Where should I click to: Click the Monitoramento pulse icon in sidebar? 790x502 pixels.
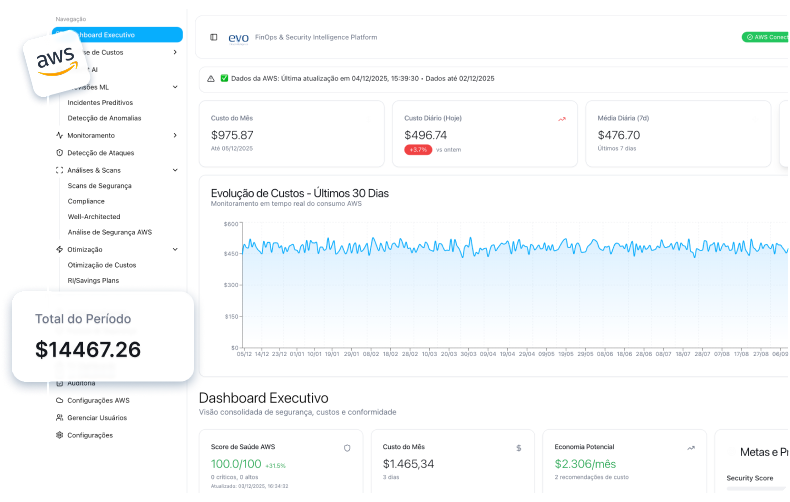click(60, 135)
